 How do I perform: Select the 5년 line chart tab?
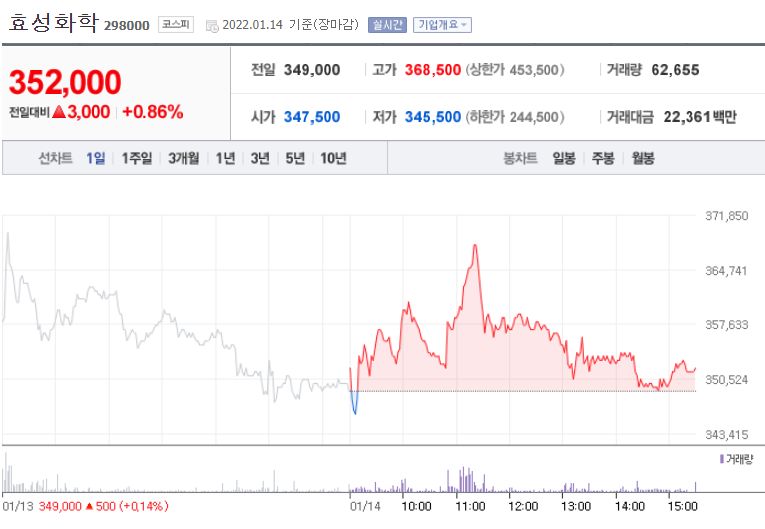295,158
